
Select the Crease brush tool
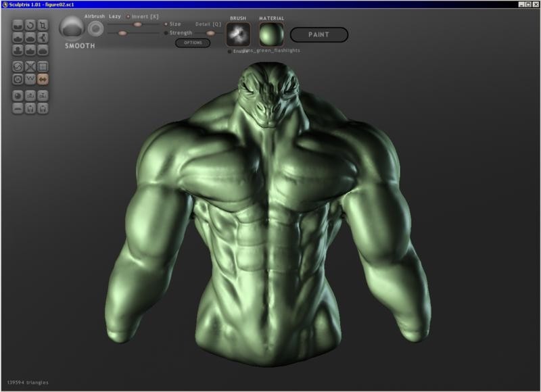18,26
